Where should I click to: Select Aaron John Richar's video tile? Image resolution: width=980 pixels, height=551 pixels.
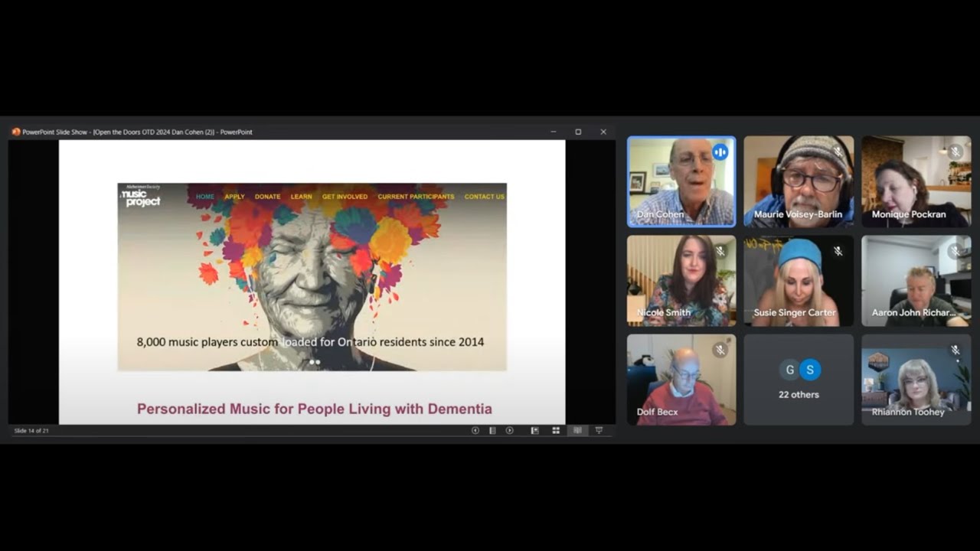pyautogui.click(x=916, y=280)
